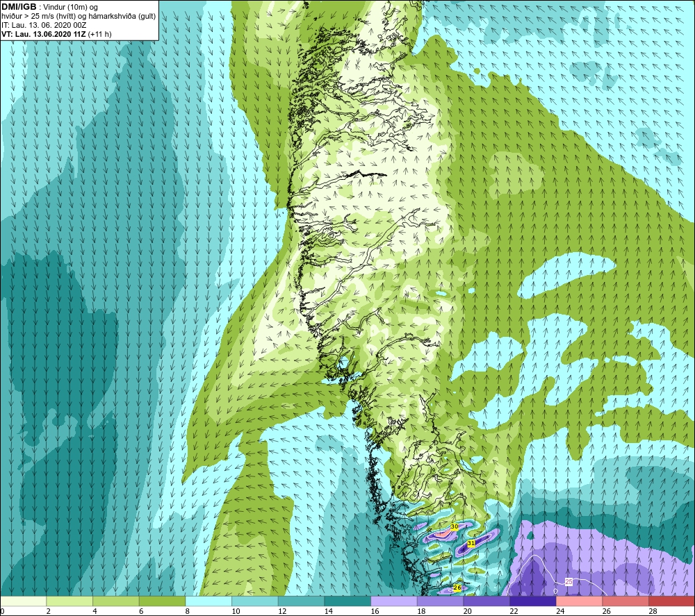Select the pink 24–26 m/s swatch
The width and height of the screenshot is (695, 616).
coord(579,601)
